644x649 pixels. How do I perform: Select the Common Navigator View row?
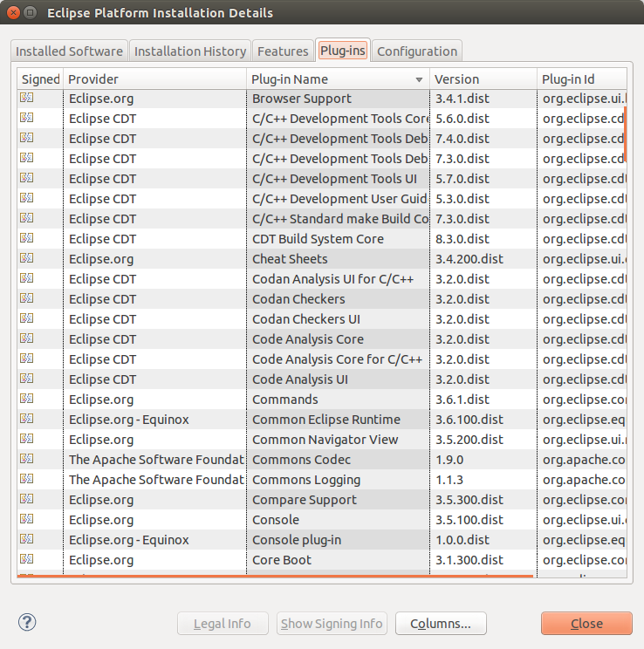tap(322, 440)
